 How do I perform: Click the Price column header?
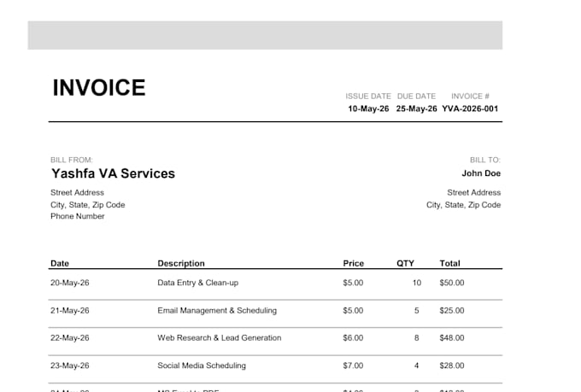click(x=353, y=263)
